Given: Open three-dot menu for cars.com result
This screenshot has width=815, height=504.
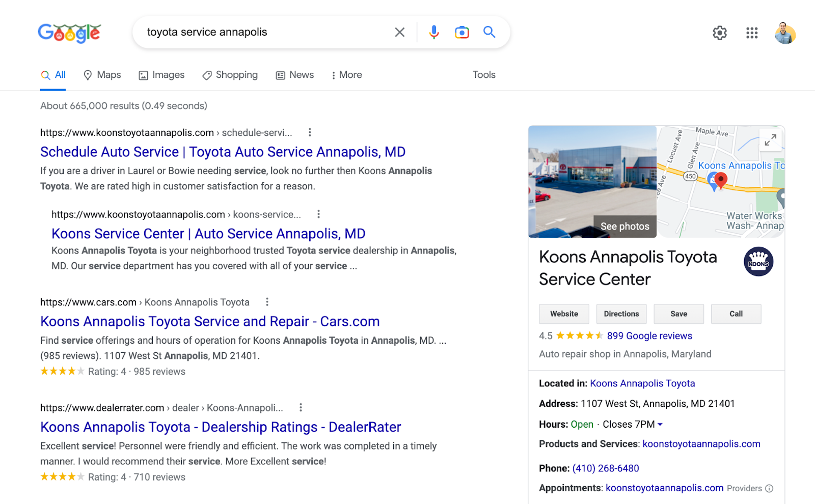Looking at the screenshot, I should point(267,302).
